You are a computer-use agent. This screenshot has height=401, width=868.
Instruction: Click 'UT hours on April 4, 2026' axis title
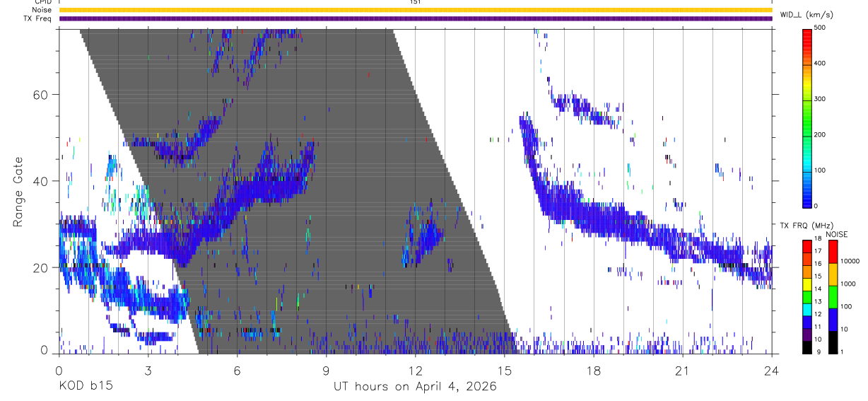(415, 387)
